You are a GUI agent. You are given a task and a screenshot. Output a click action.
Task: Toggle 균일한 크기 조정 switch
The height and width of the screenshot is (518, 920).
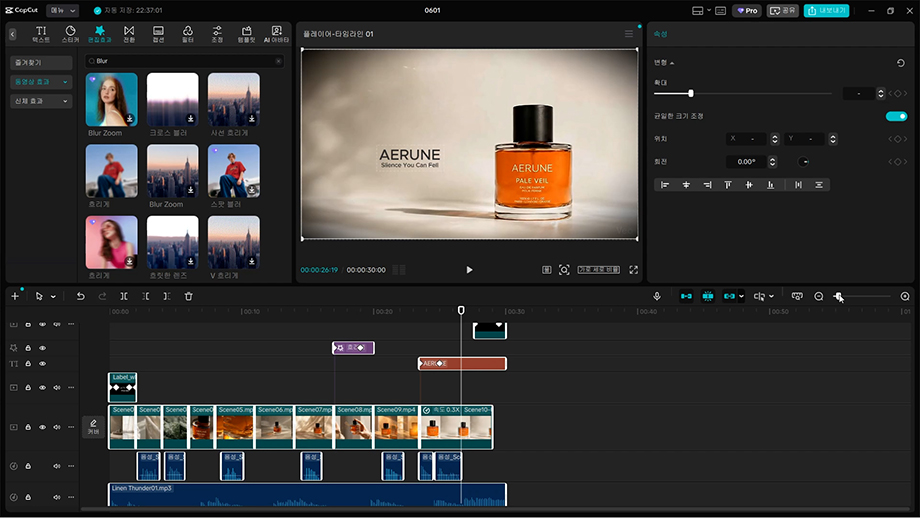click(897, 116)
